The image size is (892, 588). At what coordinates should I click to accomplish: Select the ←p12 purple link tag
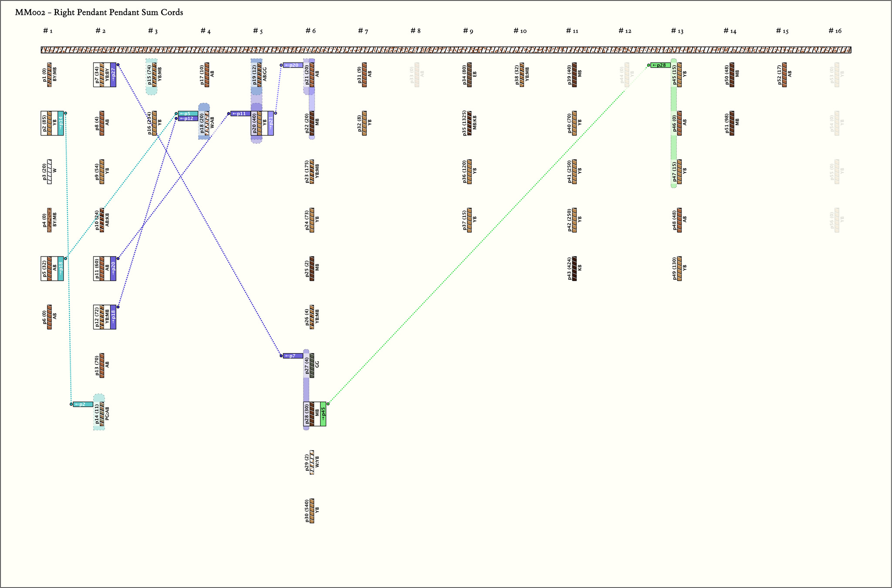(x=188, y=118)
